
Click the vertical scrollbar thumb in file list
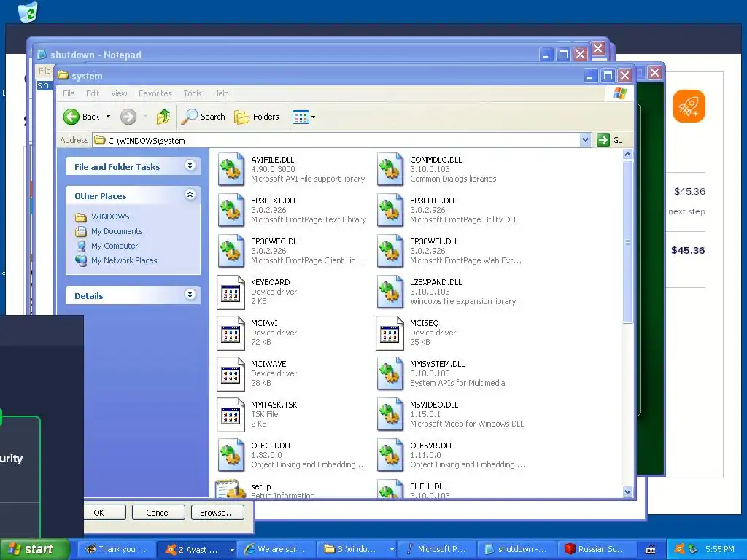tap(627, 242)
